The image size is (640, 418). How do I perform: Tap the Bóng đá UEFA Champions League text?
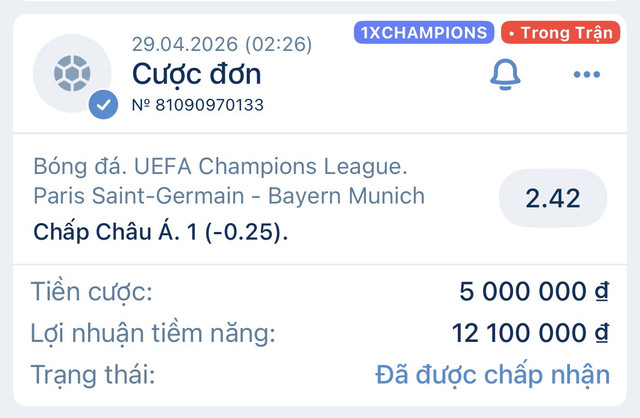click(220, 167)
